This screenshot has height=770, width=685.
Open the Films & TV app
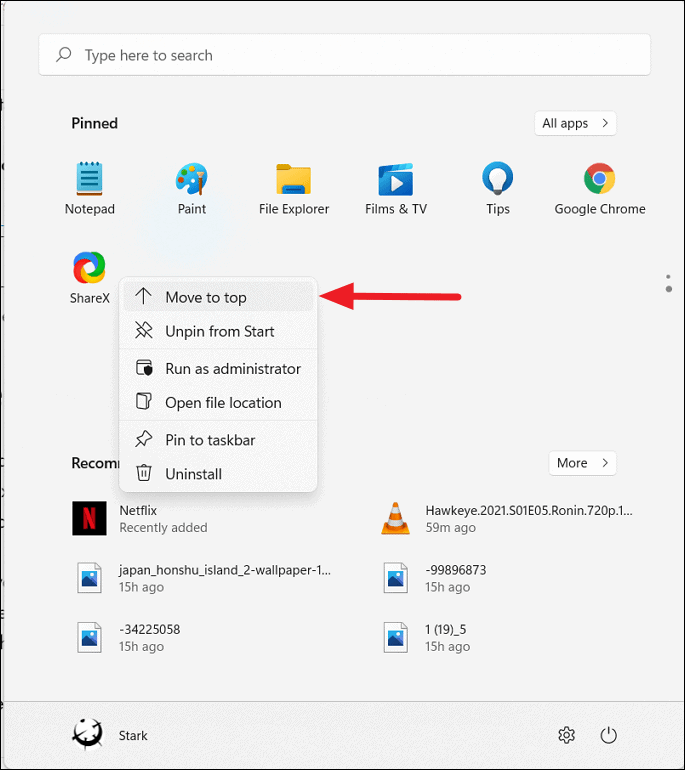396,188
